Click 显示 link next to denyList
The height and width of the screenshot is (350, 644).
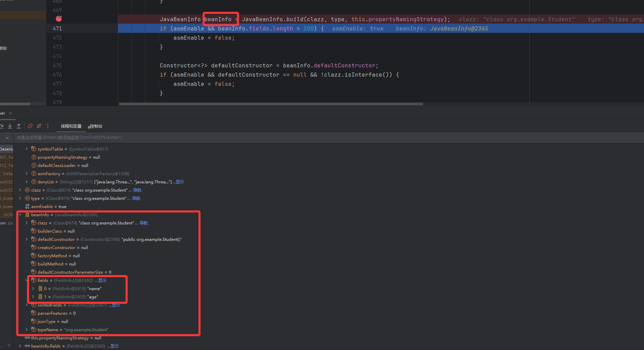pyautogui.click(x=180, y=182)
